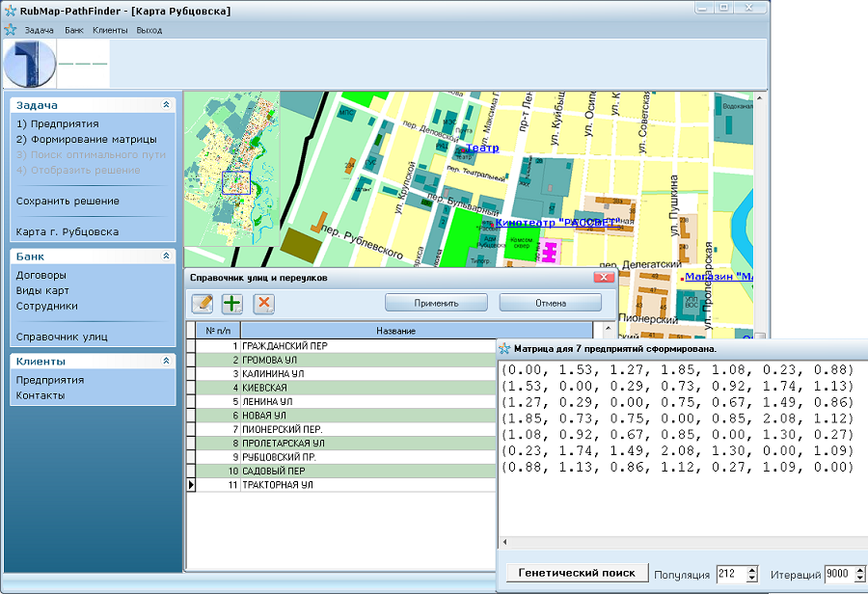Click the Выход menu item
This screenshot has width=868, height=594.
pyautogui.click(x=149, y=31)
